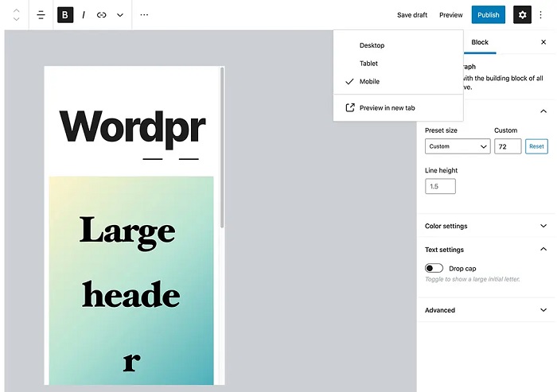Open block options three-dot menu

coord(144,15)
